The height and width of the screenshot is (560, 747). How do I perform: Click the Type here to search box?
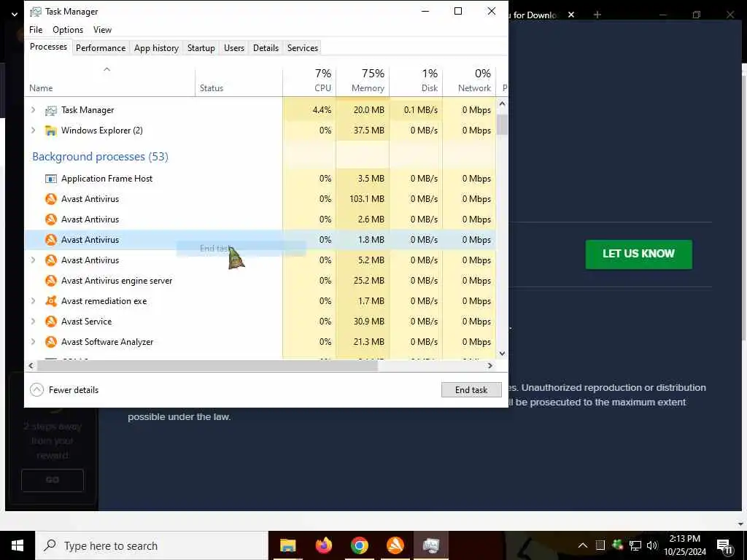[x=152, y=545]
